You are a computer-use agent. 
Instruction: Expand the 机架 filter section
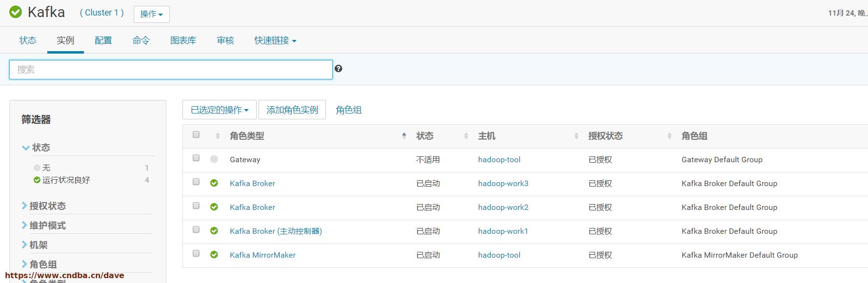[35, 245]
